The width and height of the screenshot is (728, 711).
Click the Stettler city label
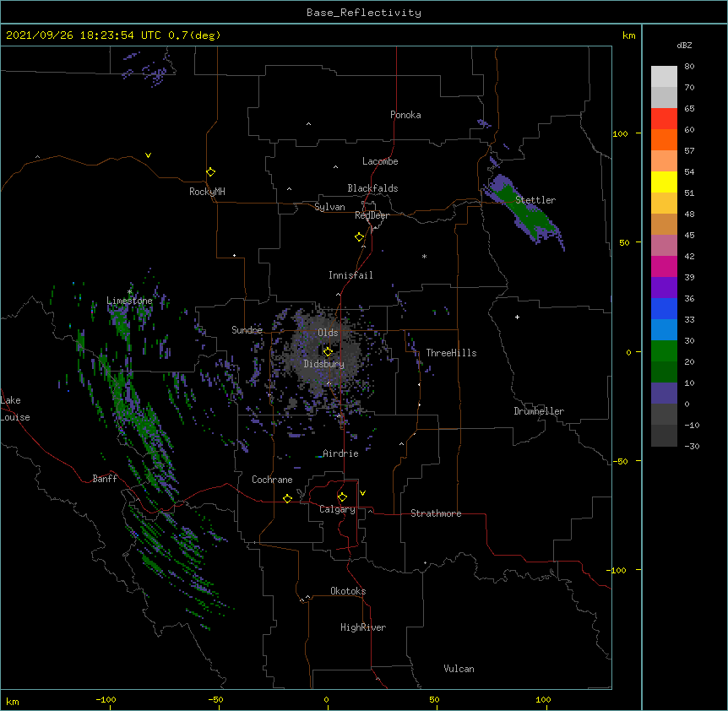click(535, 200)
